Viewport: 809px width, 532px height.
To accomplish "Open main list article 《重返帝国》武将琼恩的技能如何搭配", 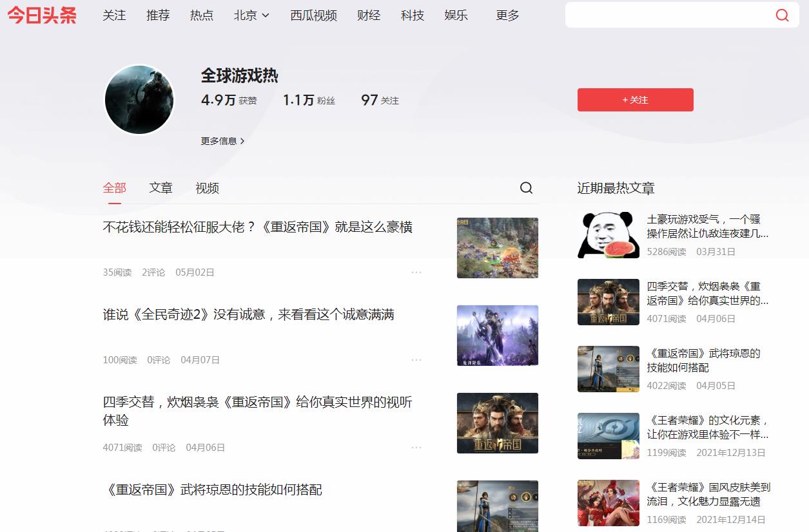I will coord(213,489).
